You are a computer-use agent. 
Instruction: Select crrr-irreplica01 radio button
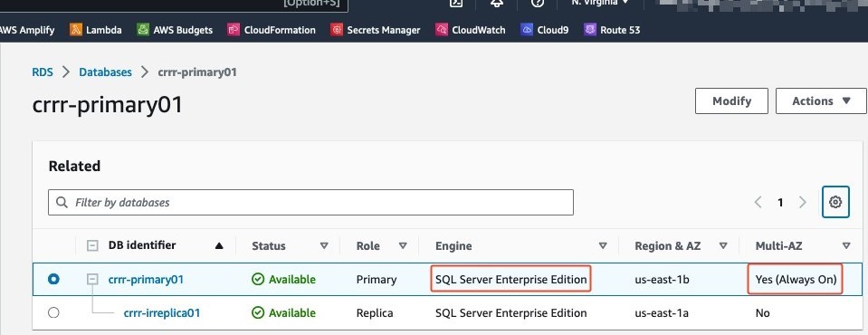point(53,313)
